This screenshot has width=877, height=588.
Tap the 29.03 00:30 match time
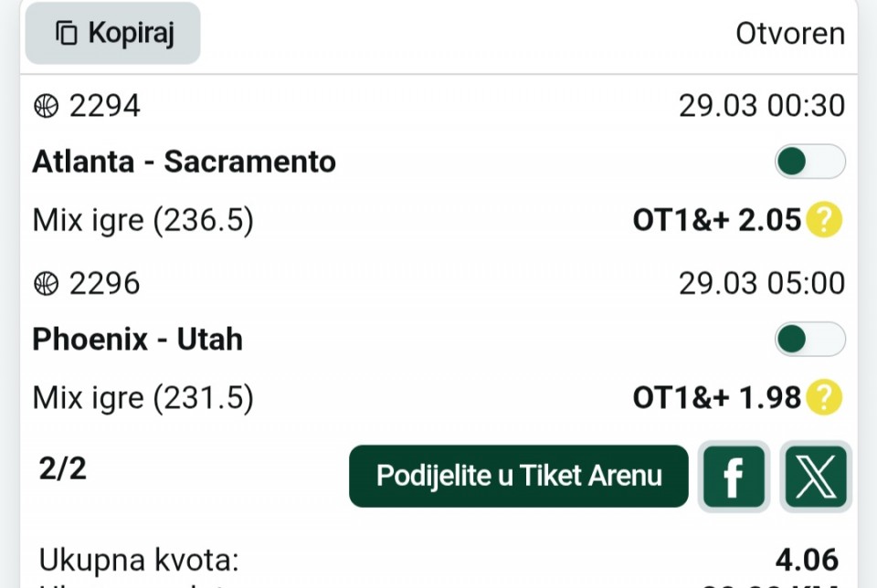[x=761, y=107]
